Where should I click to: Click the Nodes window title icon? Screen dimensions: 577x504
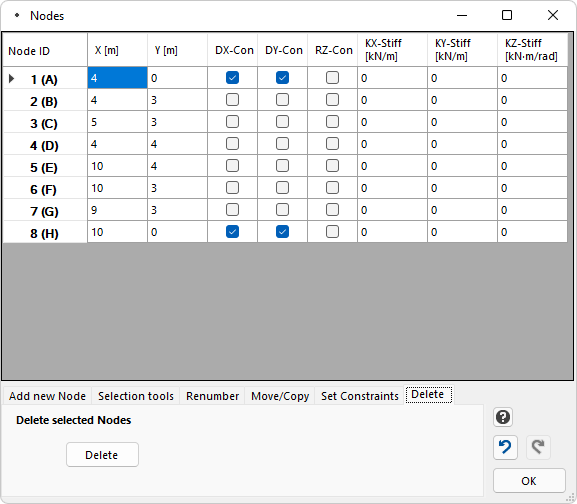point(17,15)
